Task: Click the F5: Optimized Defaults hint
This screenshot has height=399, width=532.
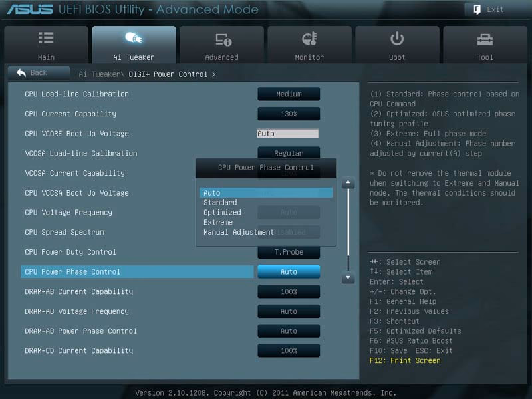Action: tap(415, 331)
